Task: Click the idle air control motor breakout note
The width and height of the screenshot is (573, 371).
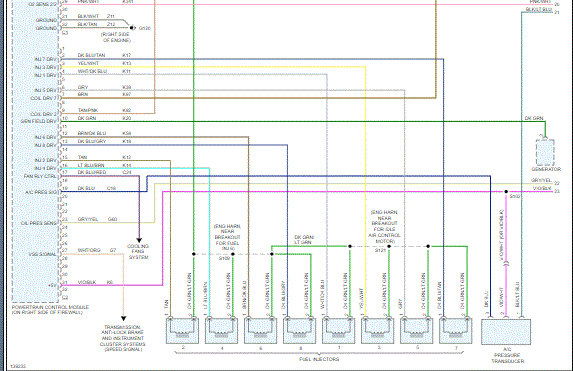Action: (x=384, y=227)
